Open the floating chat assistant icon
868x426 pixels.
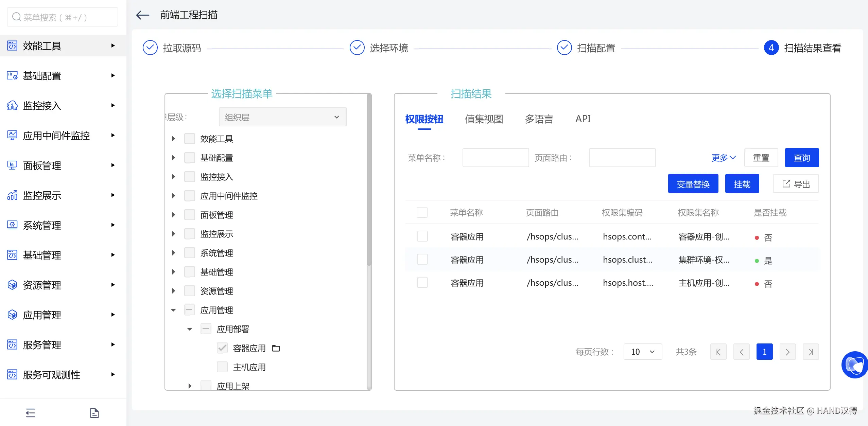[855, 365]
